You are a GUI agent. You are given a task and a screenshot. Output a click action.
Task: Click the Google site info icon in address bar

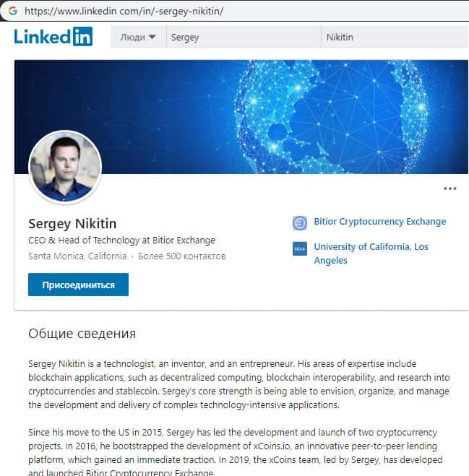tap(12, 11)
